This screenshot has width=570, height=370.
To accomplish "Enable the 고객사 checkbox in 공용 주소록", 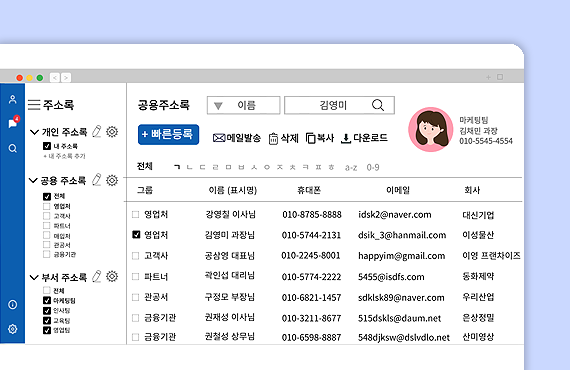I will pyautogui.click(x=47, y=216).
